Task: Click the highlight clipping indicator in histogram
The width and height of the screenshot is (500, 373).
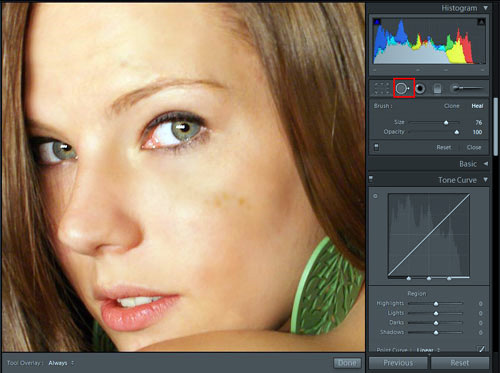Action: point(481,22)
